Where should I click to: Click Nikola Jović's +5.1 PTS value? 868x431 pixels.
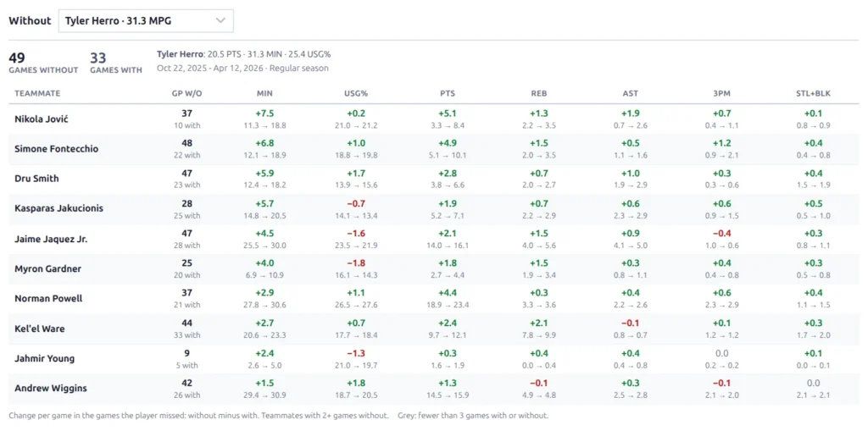446,113
